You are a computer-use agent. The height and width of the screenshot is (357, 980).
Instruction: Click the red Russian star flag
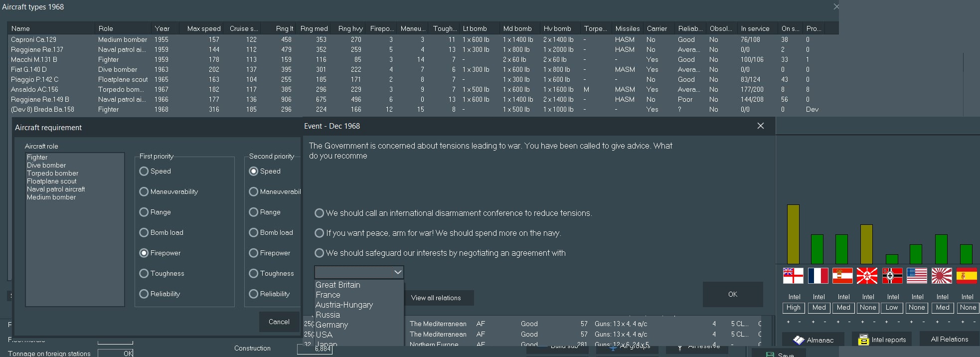867,276
